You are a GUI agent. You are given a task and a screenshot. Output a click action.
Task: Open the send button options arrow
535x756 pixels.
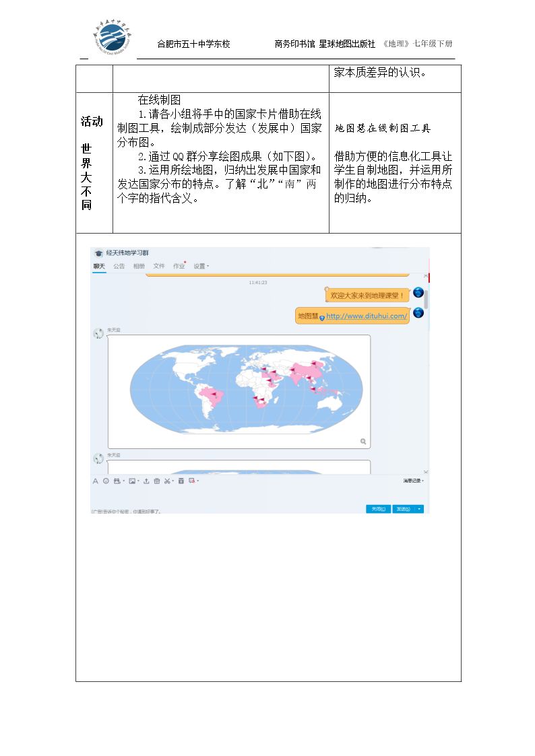pyautogui.click(x=419, y=509)
